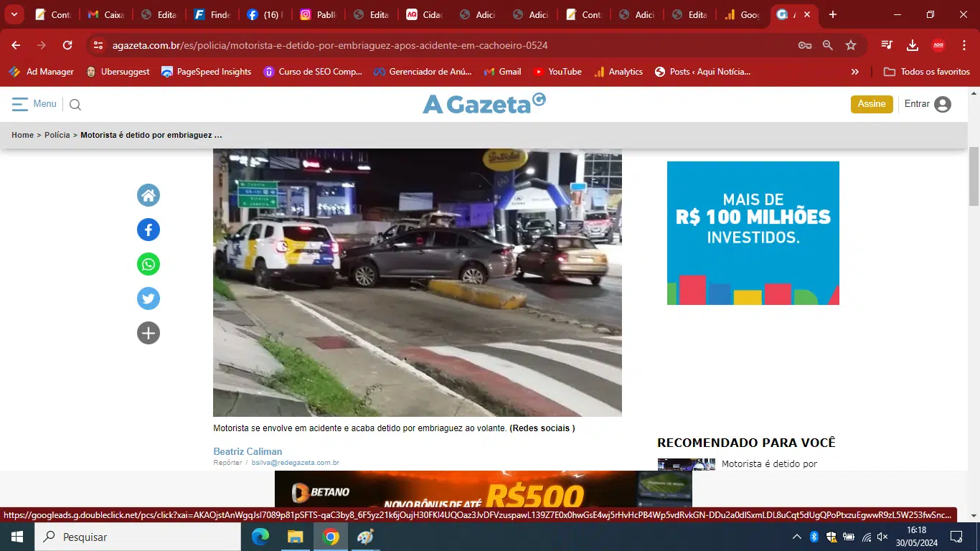
Task: Open the site search magnifier icon
Action: coord(75,105)
